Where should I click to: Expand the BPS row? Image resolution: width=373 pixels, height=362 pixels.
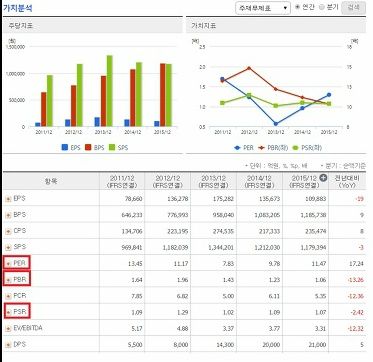(8, 215)
